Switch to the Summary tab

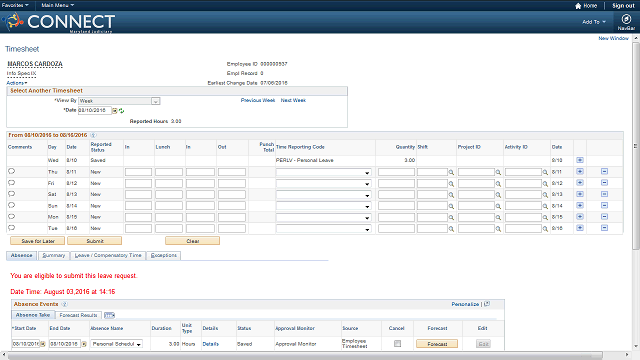tap(54, 256)
